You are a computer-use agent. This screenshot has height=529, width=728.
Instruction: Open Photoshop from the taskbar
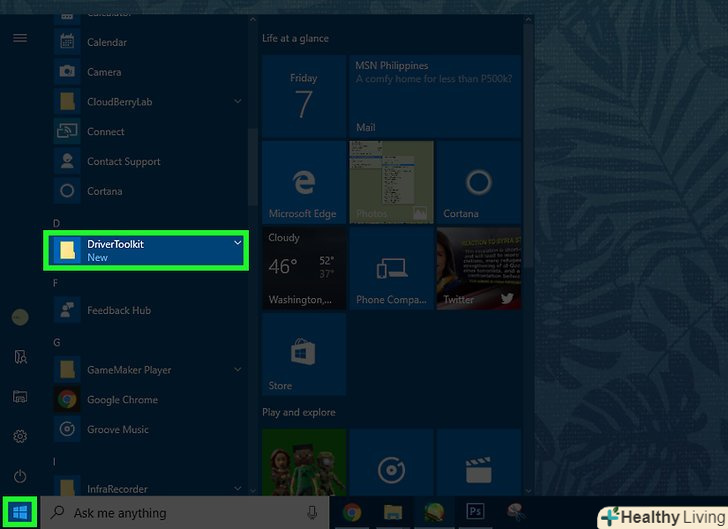tap(475, 513)
